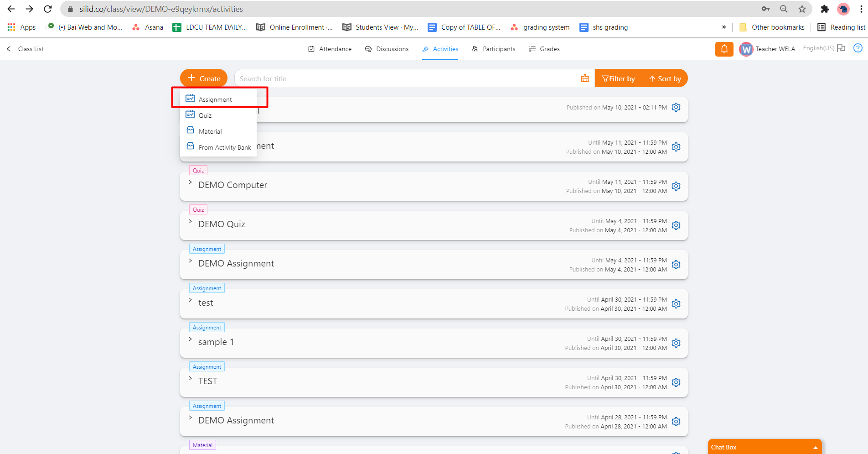This screenshot has width=868, height=454.
Task: Expand the Chat Box panel
Action: pos(815,447)
